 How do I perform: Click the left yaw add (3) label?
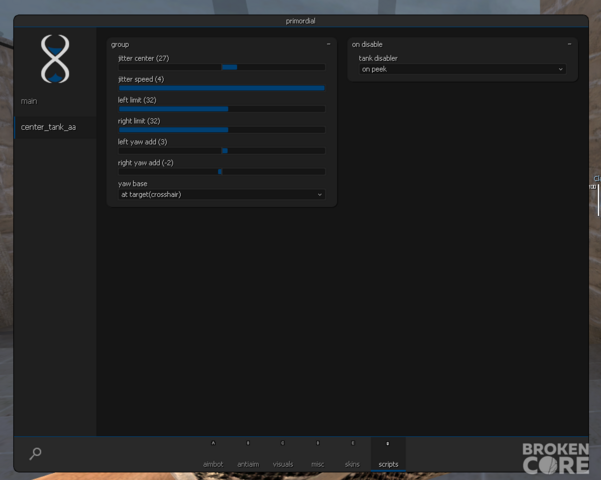(142, 142)
